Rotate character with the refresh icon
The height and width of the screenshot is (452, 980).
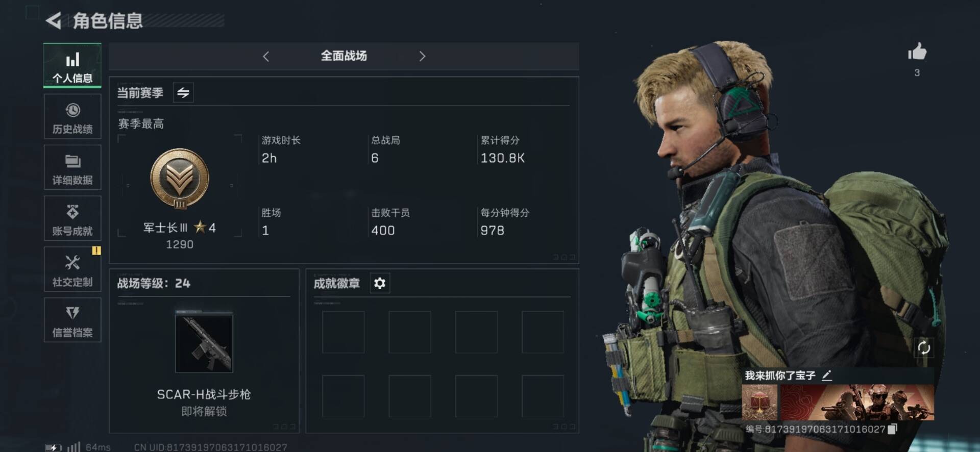pyautogui.click(x=924, y=348)
